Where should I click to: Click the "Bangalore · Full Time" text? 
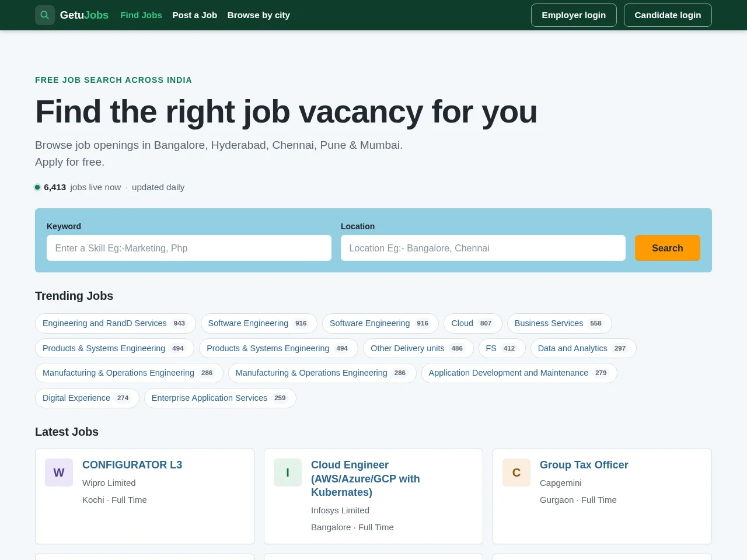click(x=352, y=527)
